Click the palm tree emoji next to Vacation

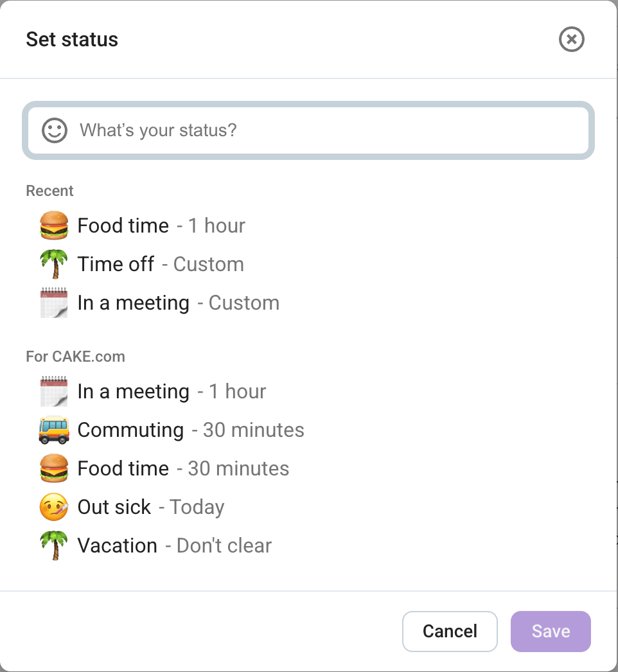tap(54, 545)
